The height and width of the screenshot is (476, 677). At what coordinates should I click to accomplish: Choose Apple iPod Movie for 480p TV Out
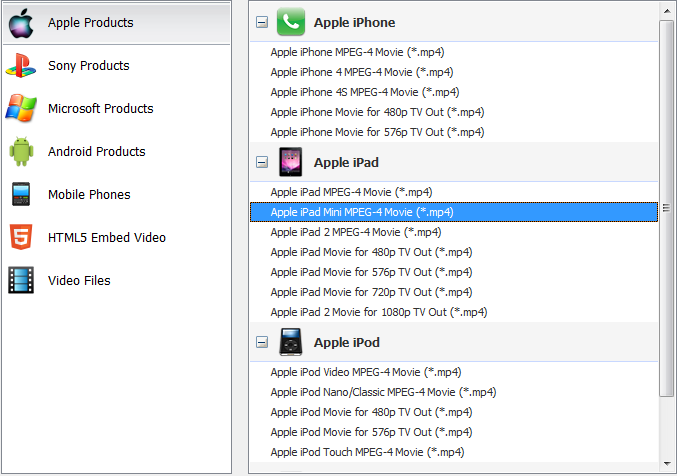click(x=454, y=413)
